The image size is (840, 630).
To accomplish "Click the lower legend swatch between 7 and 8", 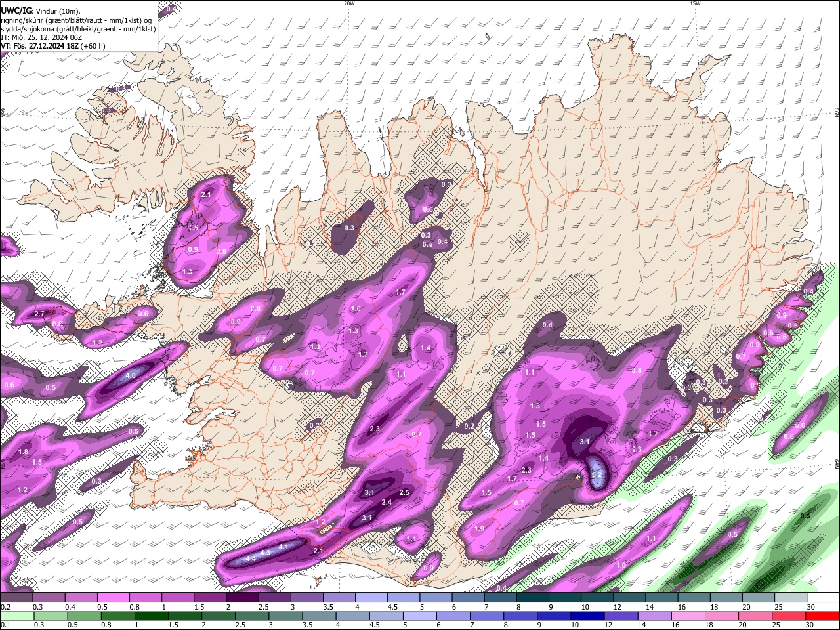I will coord(487,616).
